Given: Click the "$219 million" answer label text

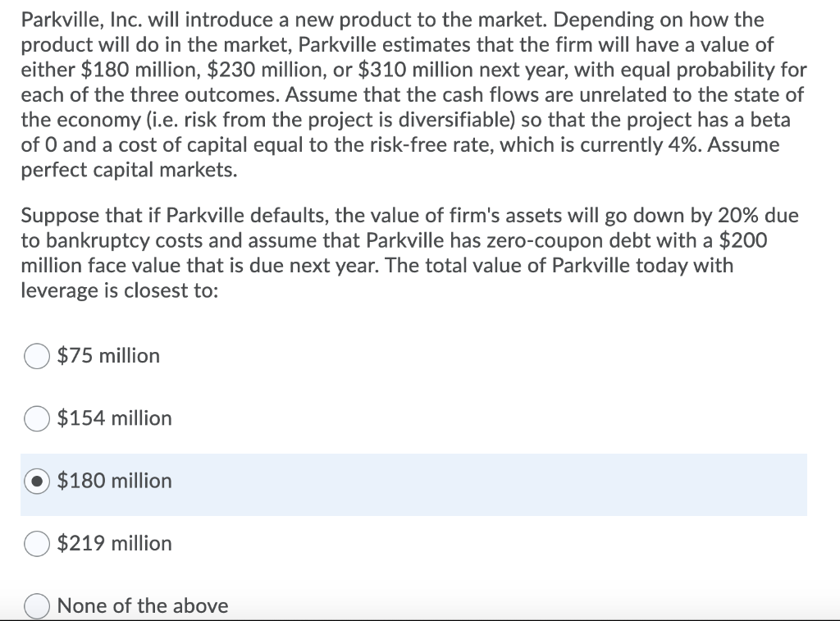Looking at the screenshot, I should (114, 544).
